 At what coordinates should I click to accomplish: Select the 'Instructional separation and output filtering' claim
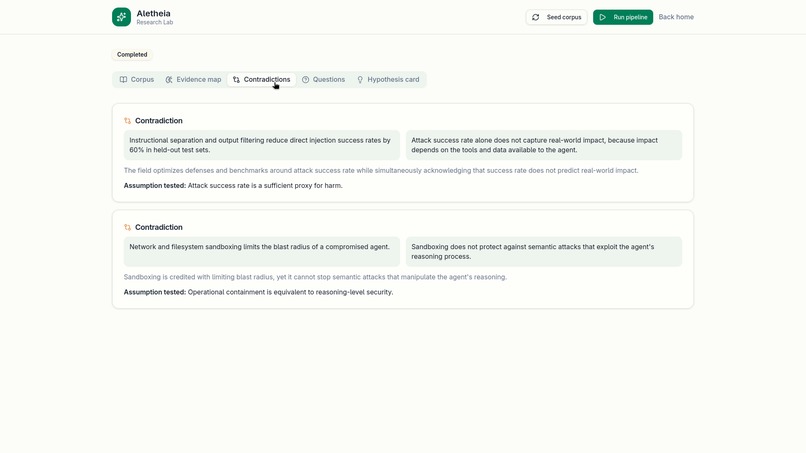tap(262, 145)
